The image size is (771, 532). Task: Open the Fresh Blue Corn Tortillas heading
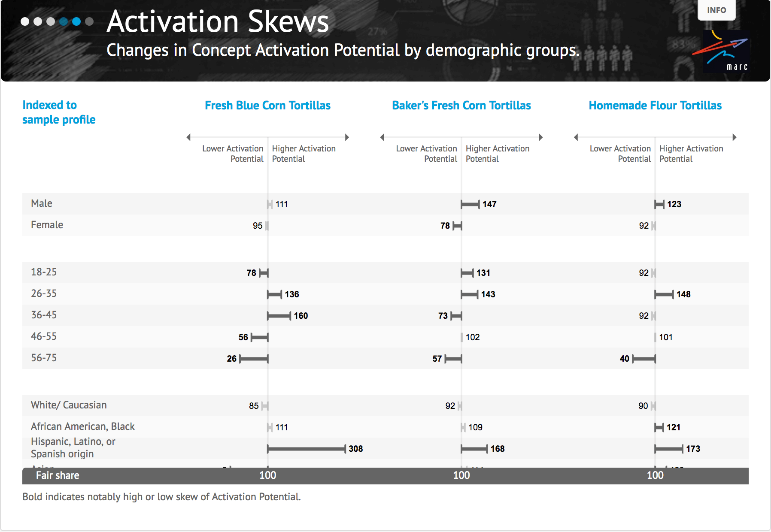(267, 106)
